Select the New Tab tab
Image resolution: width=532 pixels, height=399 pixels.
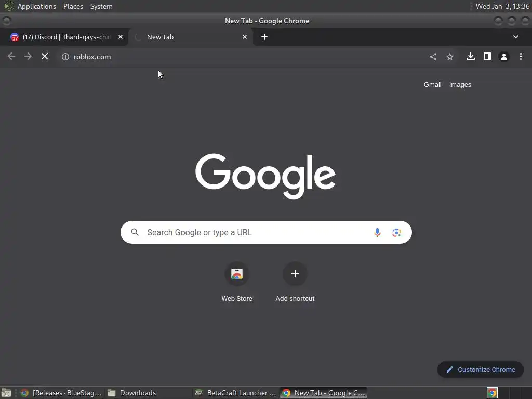(191, 37)
